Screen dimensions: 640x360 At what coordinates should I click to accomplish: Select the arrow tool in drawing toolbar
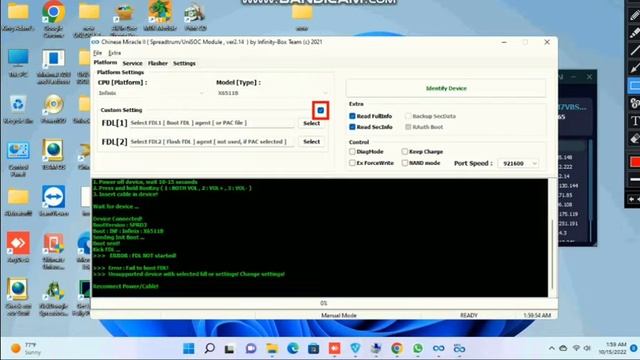[634, 68]
